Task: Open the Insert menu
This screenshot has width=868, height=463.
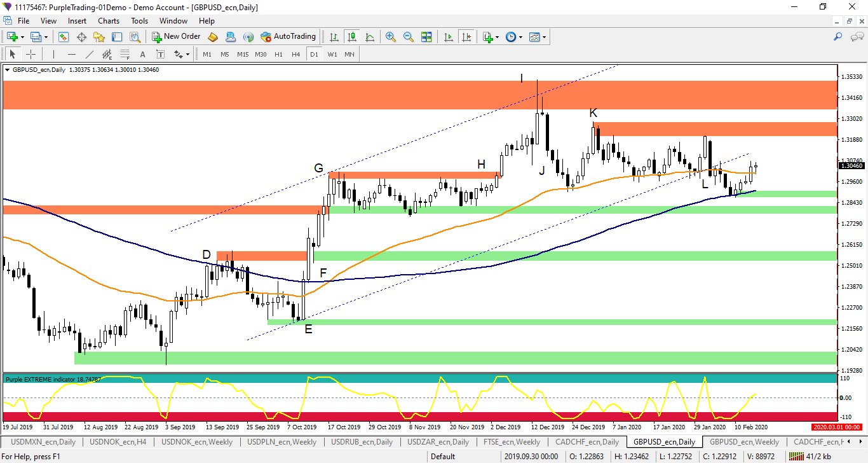Action: tap(78, 21)
